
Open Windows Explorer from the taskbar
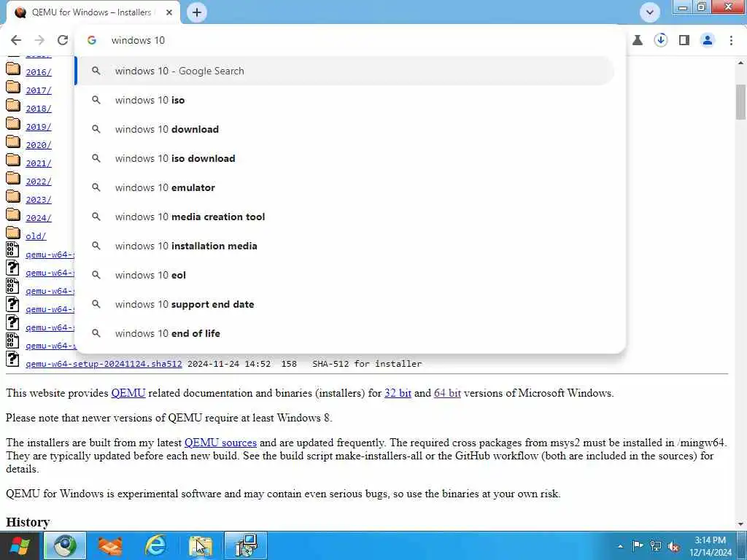tap(201, 545)
